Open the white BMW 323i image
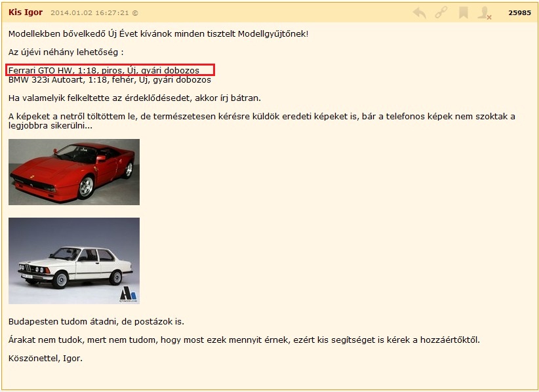 coord(74,261)
